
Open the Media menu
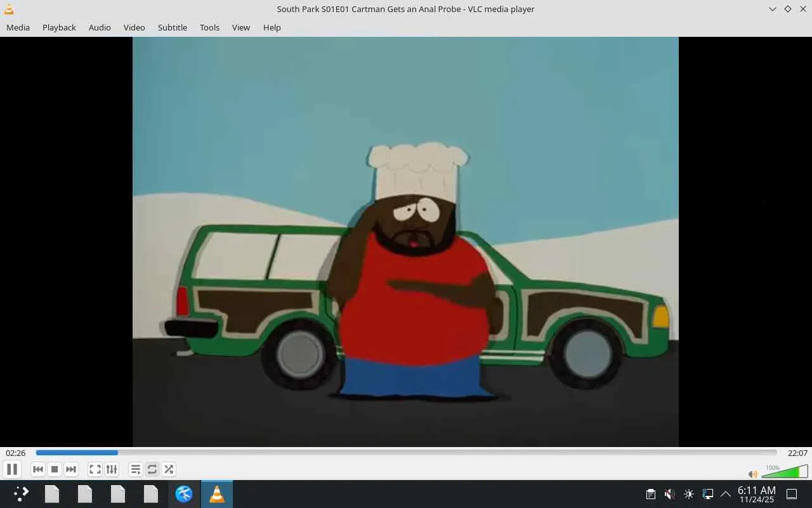pyautogui.click(x=18, y=27)
